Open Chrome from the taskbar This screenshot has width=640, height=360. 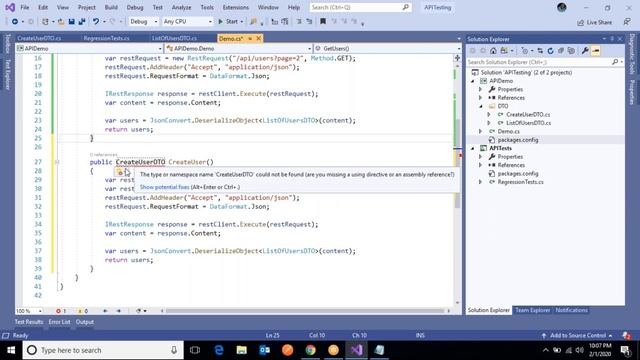311,350
